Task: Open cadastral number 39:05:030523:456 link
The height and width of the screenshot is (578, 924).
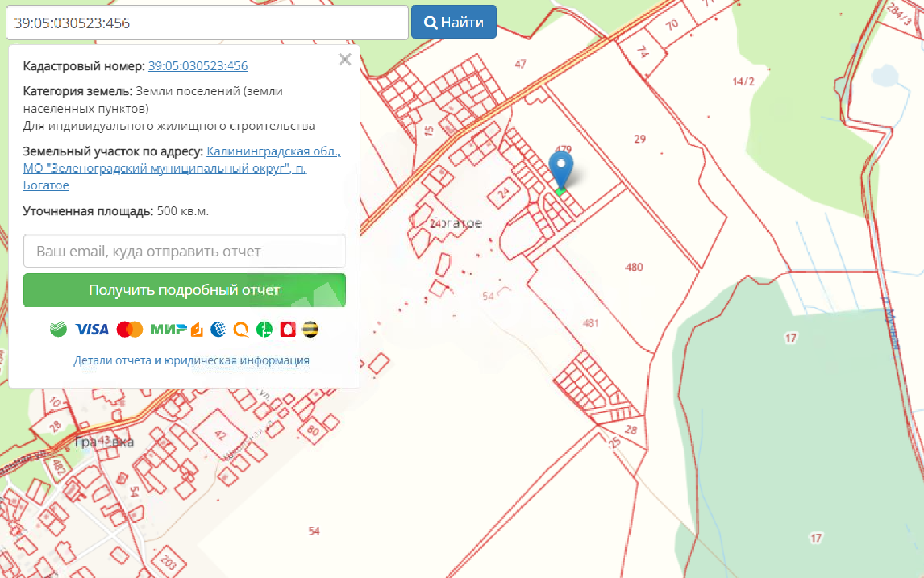Action: pos(198,66)
